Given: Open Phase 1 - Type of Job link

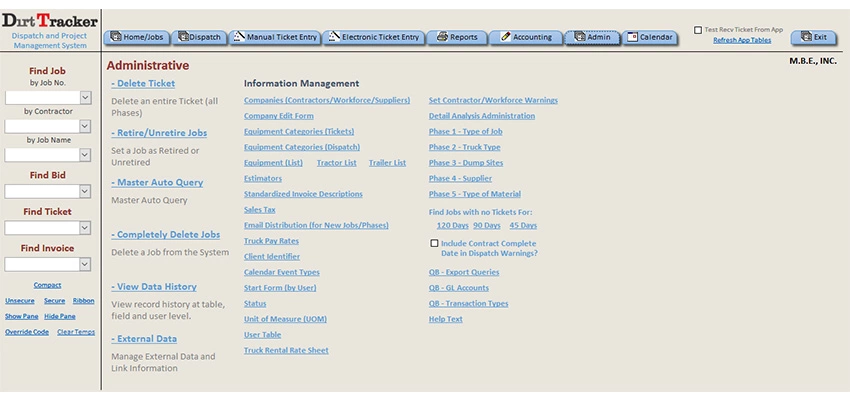Looking at the screenshot, I should (x=466, y=132).
